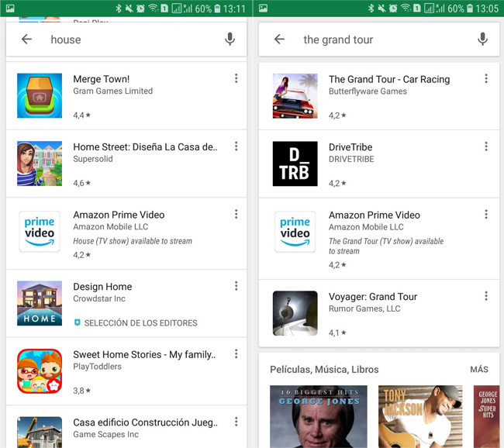Open the overflow menu for Design Home

236,286
